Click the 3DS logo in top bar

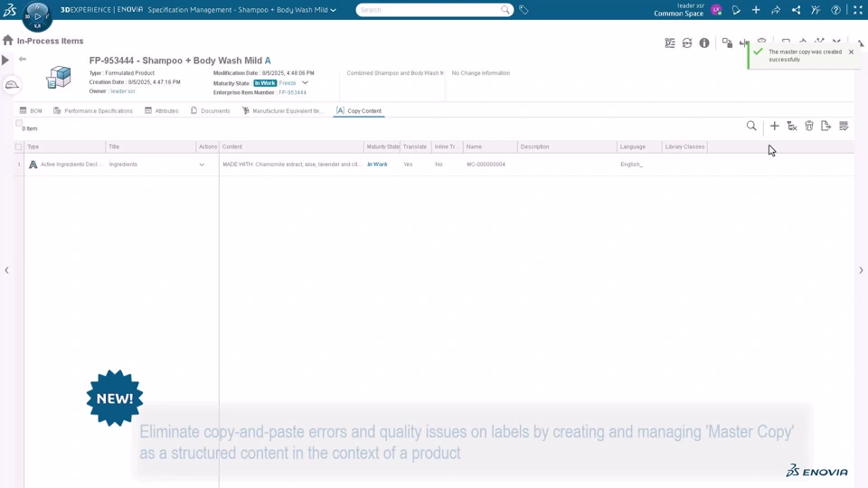[9, 9]
